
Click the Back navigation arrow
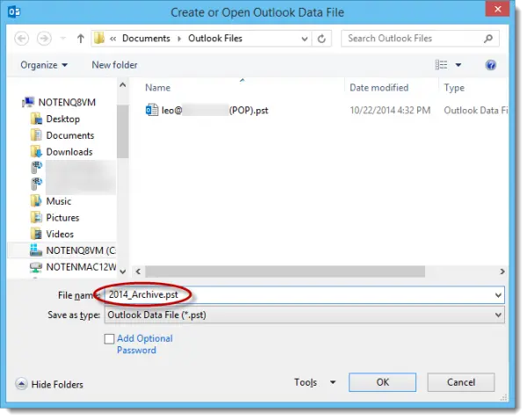coord(21,39)
